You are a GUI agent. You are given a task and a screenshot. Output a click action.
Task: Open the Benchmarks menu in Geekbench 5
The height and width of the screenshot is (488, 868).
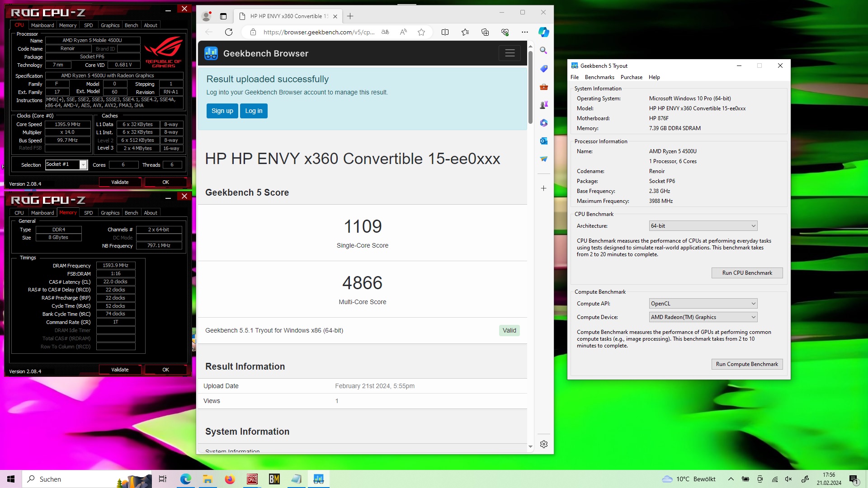click(599, 77)
